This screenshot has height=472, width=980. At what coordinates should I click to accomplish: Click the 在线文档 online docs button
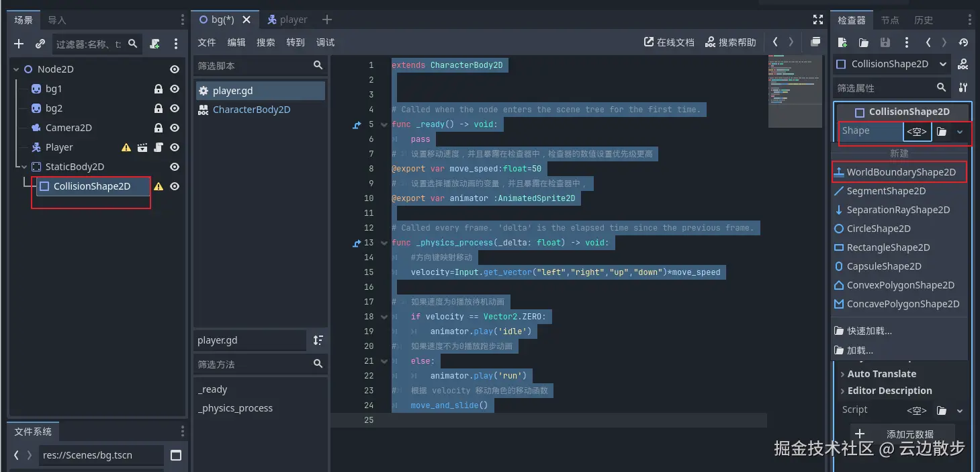[668, 42]
